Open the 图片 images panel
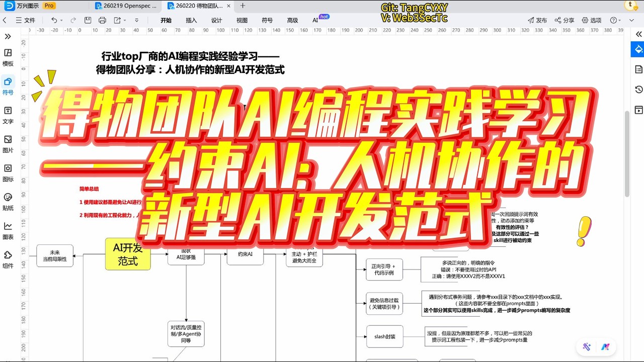644x362 pixels. click(x=8, y=143)
